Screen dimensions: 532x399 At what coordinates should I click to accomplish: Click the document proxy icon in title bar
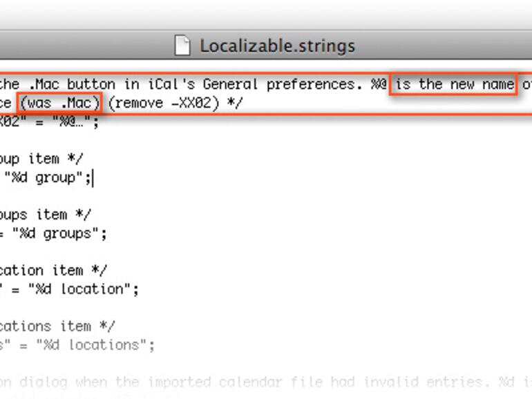coord(182,46)
